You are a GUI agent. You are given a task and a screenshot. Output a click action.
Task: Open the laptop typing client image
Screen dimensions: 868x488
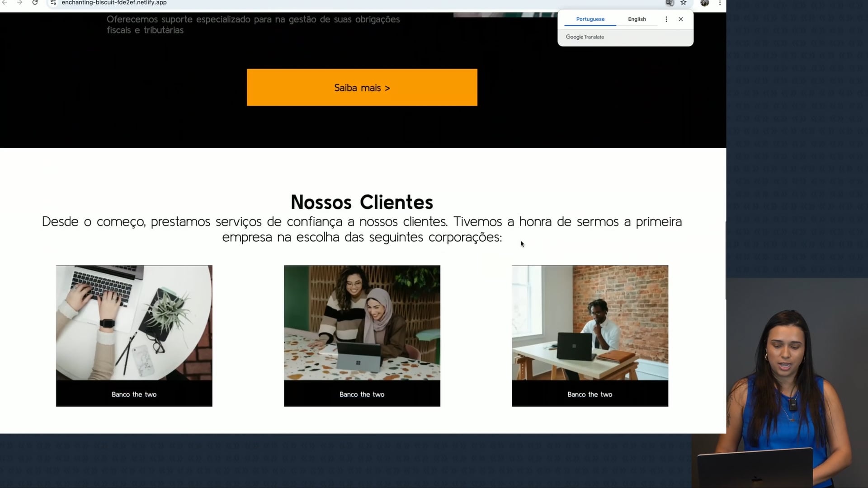pyautogui.click(x=134, y=322)
